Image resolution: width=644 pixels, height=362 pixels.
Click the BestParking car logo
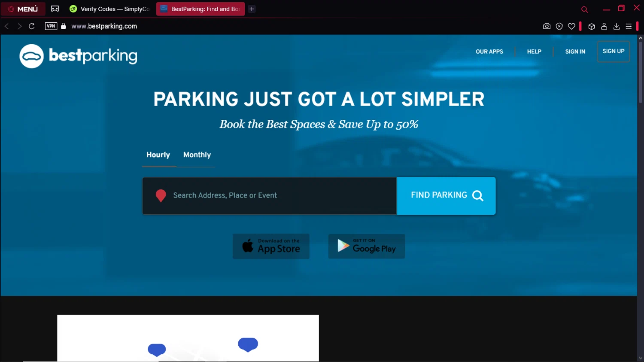click(32, 56)
